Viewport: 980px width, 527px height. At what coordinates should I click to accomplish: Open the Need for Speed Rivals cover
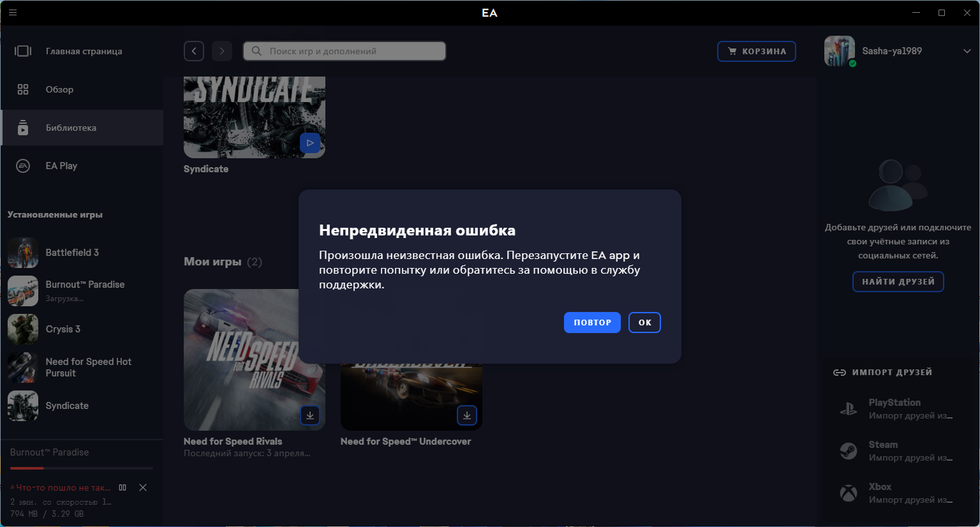pos(255,360)
